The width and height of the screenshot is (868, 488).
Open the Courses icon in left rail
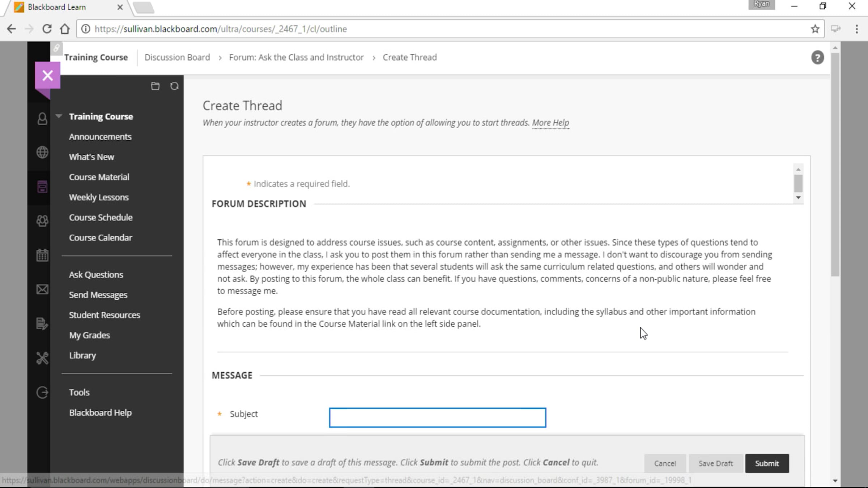click(42, 187)
